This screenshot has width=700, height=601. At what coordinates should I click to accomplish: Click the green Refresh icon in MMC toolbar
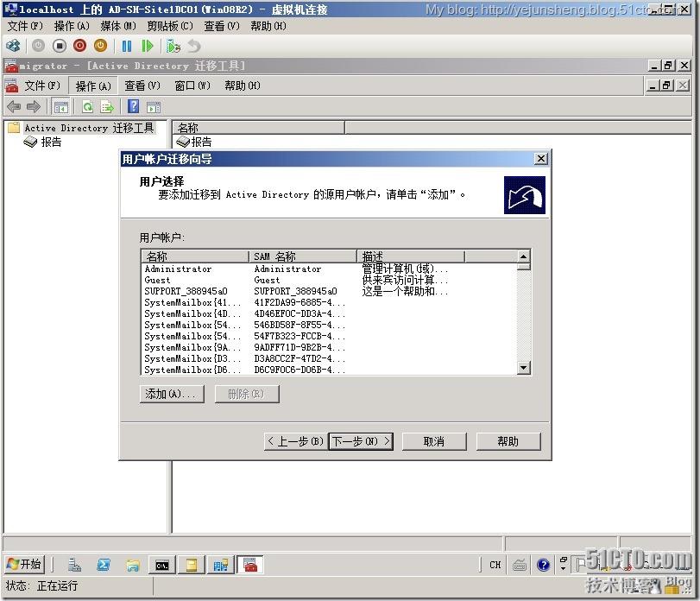coord(87,107)
